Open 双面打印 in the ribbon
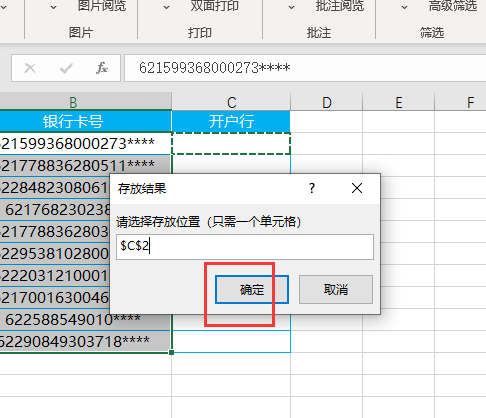Viewport: 486px width, 418px height. (x=215, y=6)
